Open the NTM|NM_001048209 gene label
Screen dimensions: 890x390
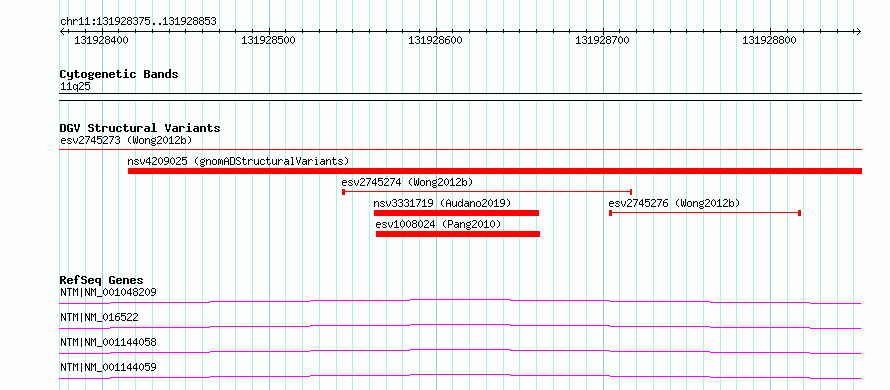pos(108,293)
